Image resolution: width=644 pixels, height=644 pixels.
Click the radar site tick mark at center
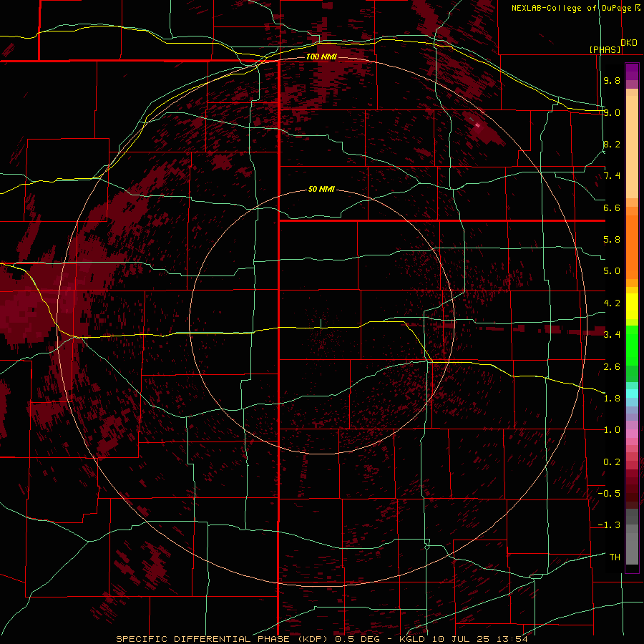[x=321, y=323]
